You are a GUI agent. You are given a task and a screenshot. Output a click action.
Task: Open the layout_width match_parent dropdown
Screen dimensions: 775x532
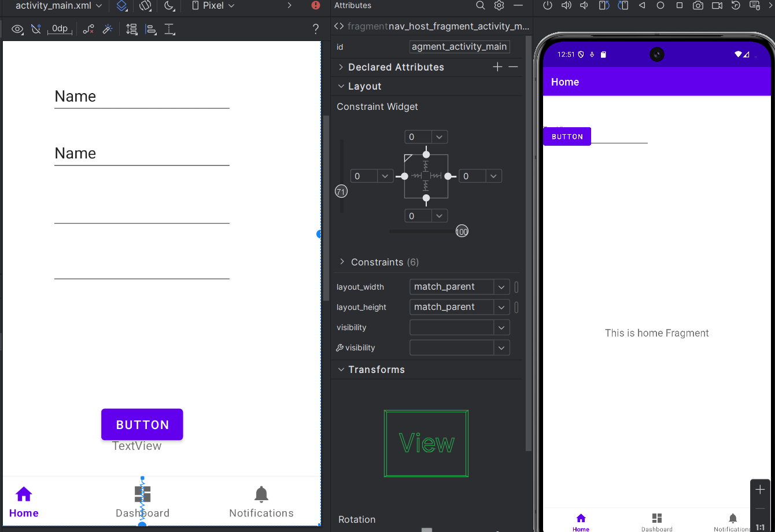pyautogui.click(x=501, y=287)
